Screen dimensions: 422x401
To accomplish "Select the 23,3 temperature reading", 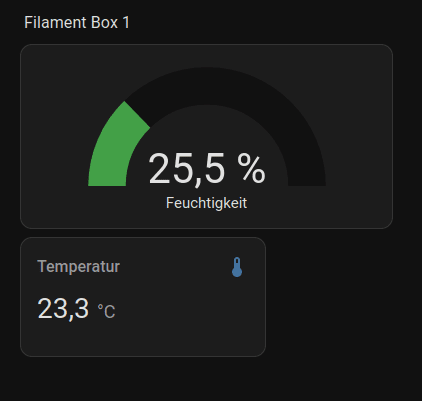I will point(63,308).
